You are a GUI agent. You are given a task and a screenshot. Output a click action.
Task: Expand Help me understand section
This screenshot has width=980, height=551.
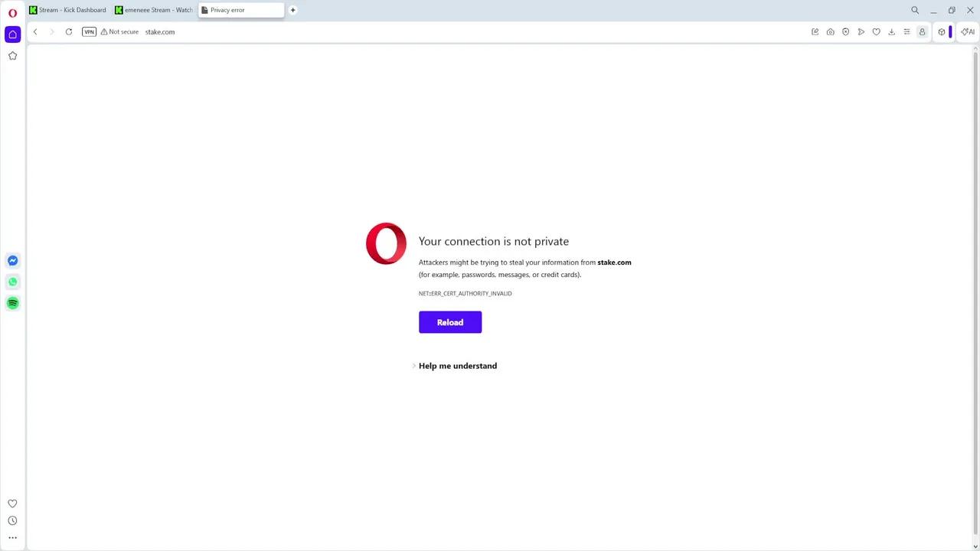455,366
